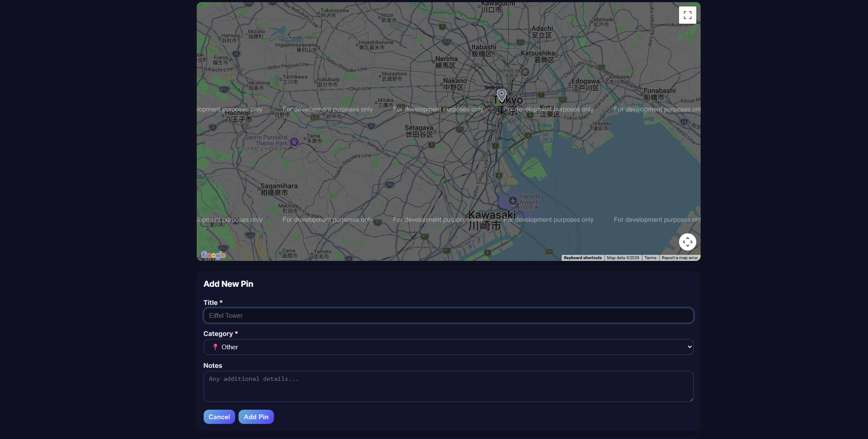
Task: Click the Haneda Airport icon
Action: pyautogui.click(x=513, y=201)
